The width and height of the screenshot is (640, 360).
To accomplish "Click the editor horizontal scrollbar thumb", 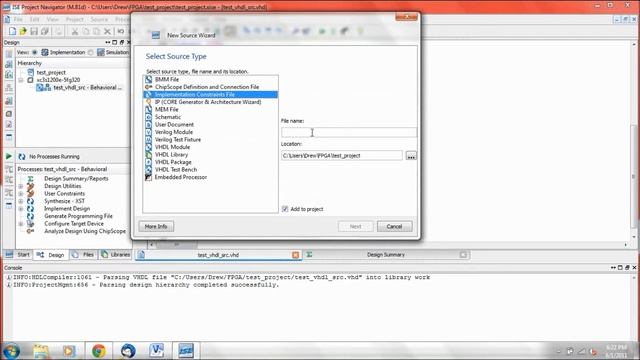I will click(176, 244).
